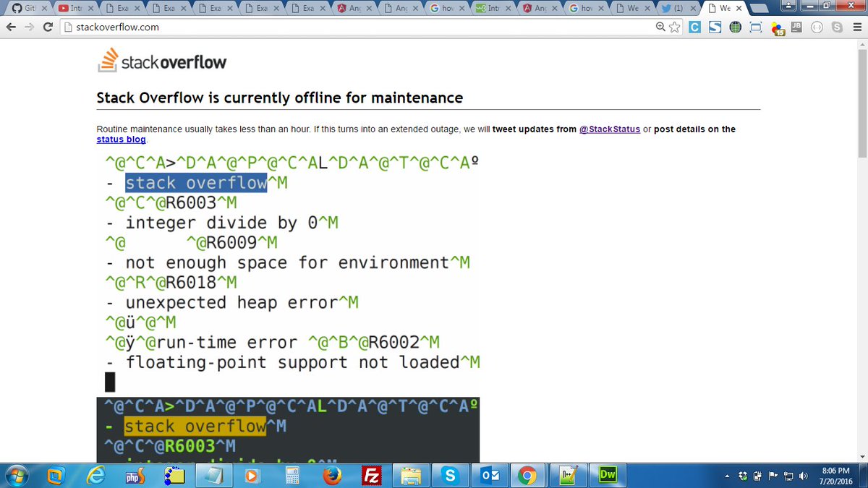Open the @StackStatus Twitter link
Viewport: 868px width, 488px height.
[x=610, y=129]
